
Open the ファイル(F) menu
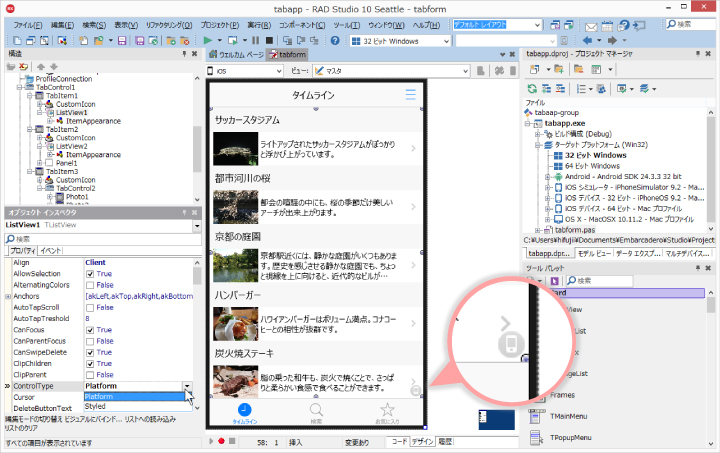click(28, 25)
